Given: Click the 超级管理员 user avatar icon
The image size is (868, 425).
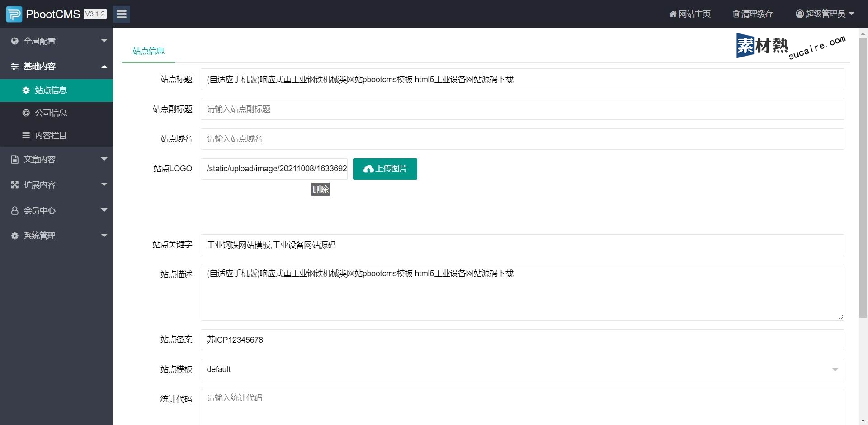Looking at the screenshot, I should 799,14.
